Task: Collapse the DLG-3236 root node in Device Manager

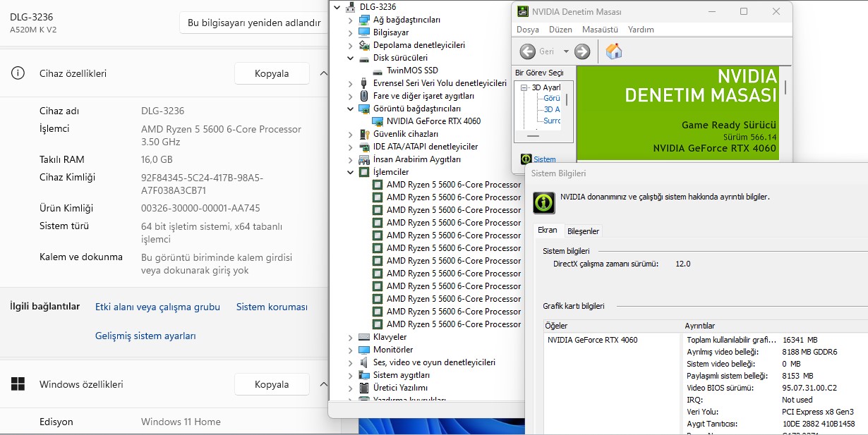Action: coord(337,7)
